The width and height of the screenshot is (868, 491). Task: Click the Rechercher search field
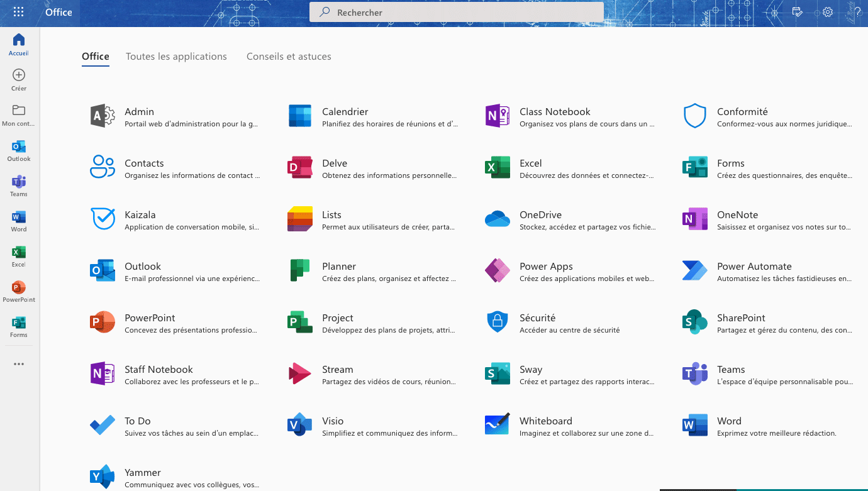coord(456,12)
